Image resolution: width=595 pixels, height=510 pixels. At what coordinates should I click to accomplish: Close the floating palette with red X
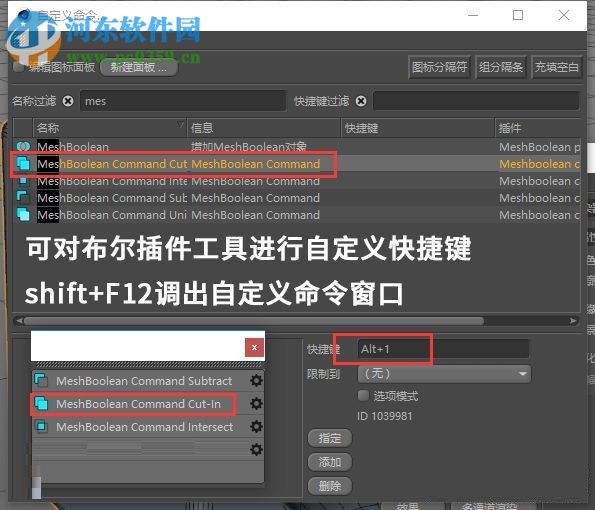(254, 348)
